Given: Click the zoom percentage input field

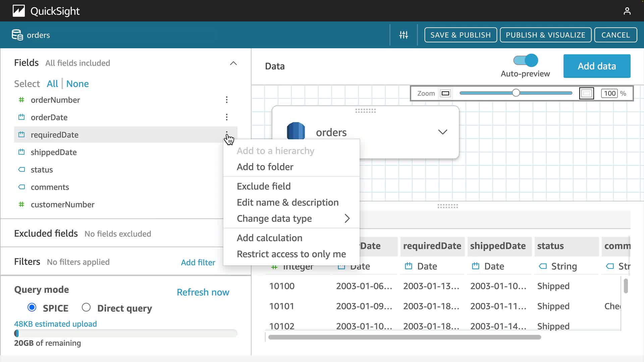Looking at the screenshot, I should pyautogui.click(x=609, y=94).
